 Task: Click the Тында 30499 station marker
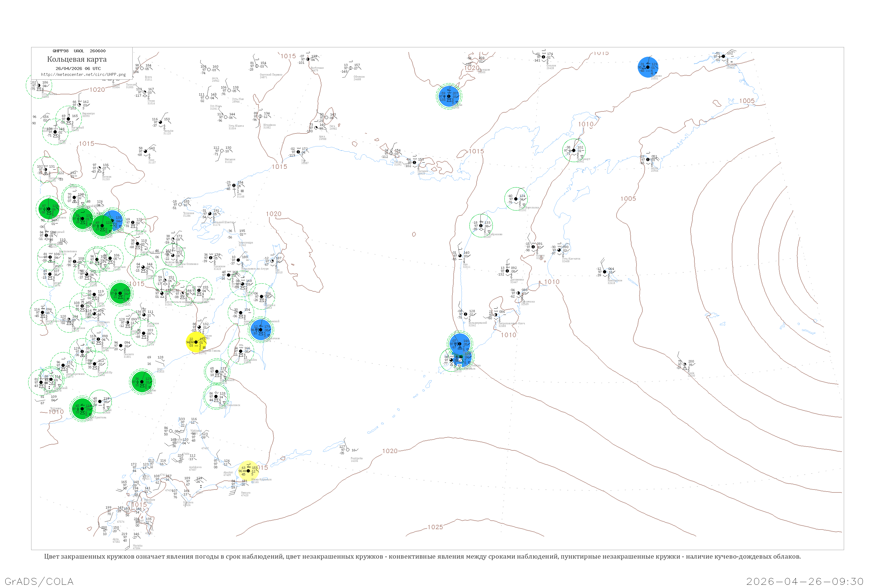point(55,132)
